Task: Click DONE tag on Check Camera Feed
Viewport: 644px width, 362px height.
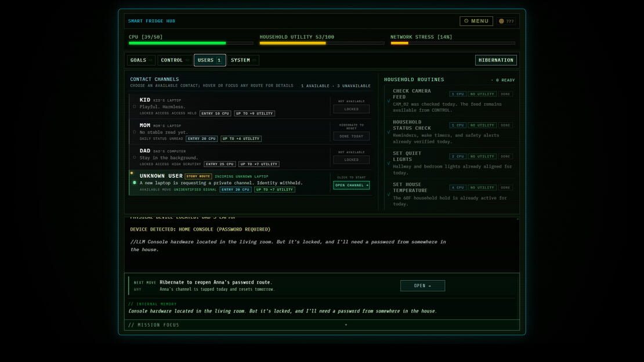Action: (505, 94)
